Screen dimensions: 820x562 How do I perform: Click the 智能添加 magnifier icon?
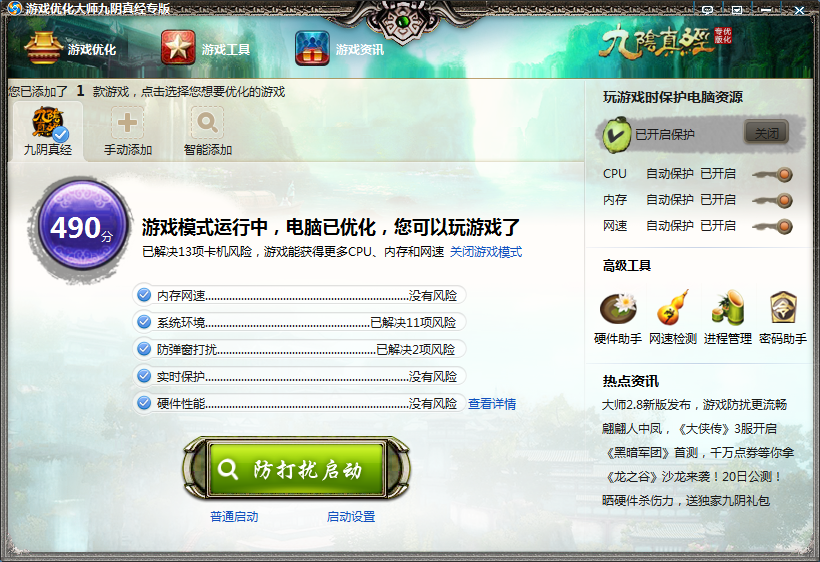[x=208, y=123]
